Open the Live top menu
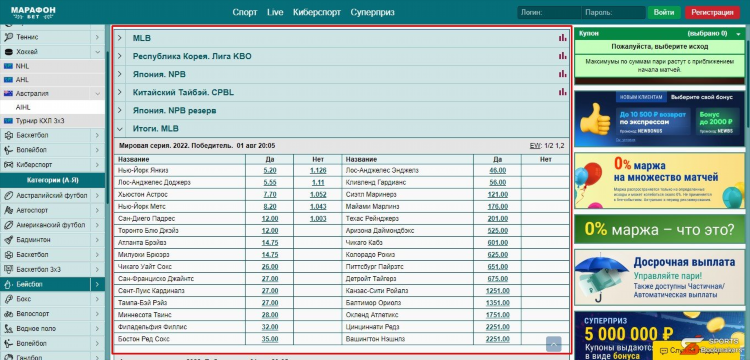 275,12
